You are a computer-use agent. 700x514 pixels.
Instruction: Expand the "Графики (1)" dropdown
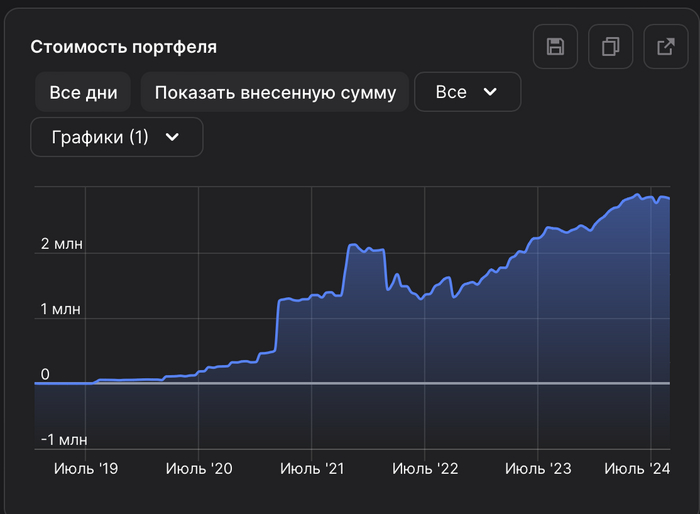coord(116,137)
